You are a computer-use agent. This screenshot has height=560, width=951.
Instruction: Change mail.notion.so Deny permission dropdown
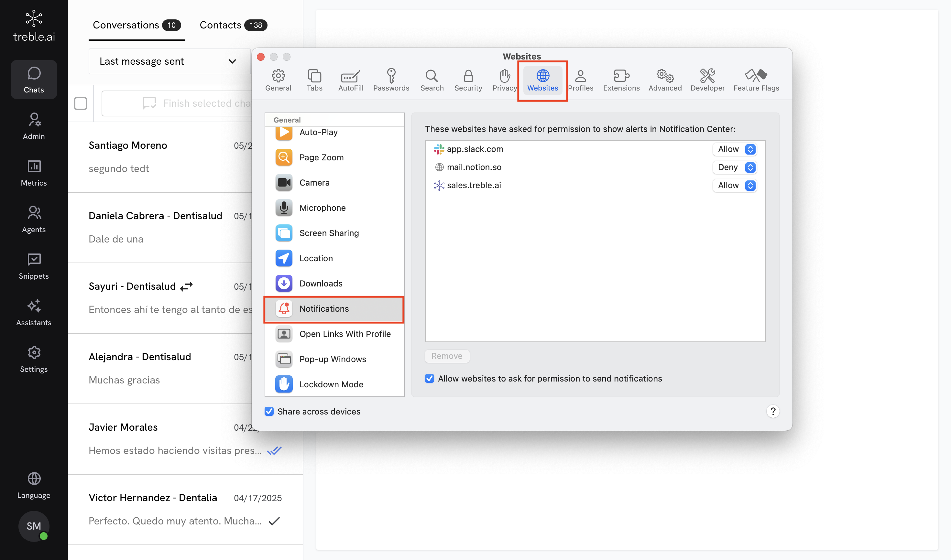pos(735,167)
